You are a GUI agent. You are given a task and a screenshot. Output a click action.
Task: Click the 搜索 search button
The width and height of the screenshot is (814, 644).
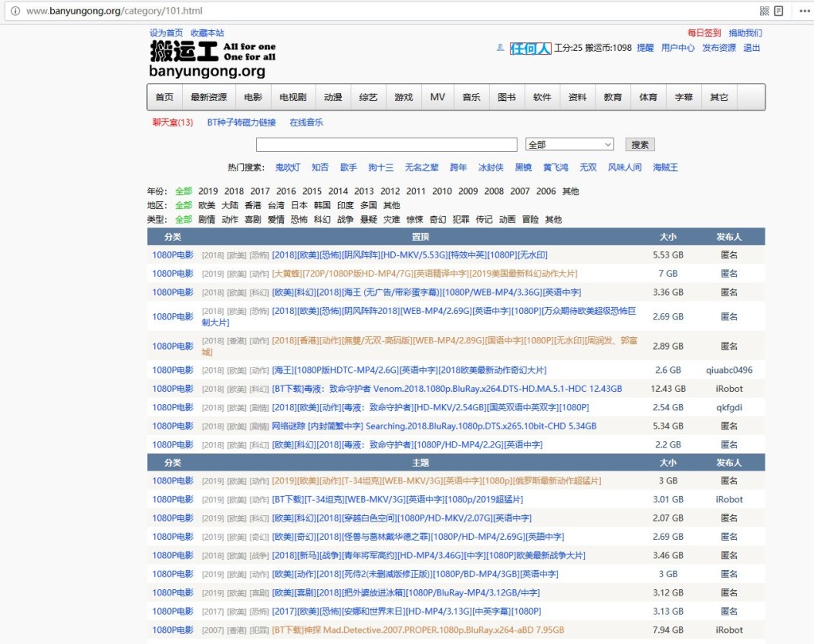[640, 145]
